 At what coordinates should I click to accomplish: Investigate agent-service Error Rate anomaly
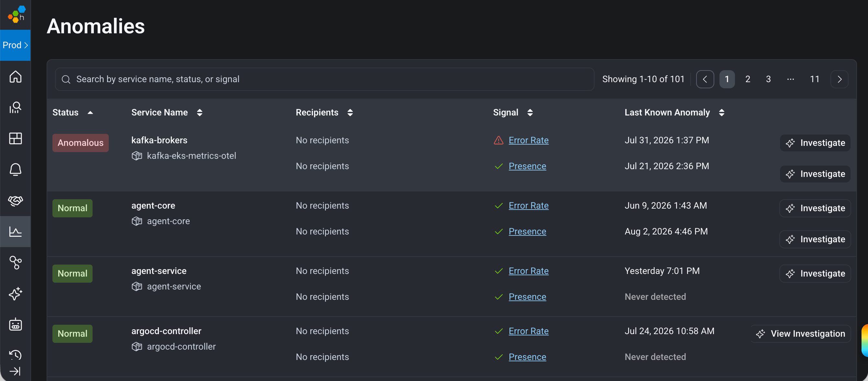[815, 274]
